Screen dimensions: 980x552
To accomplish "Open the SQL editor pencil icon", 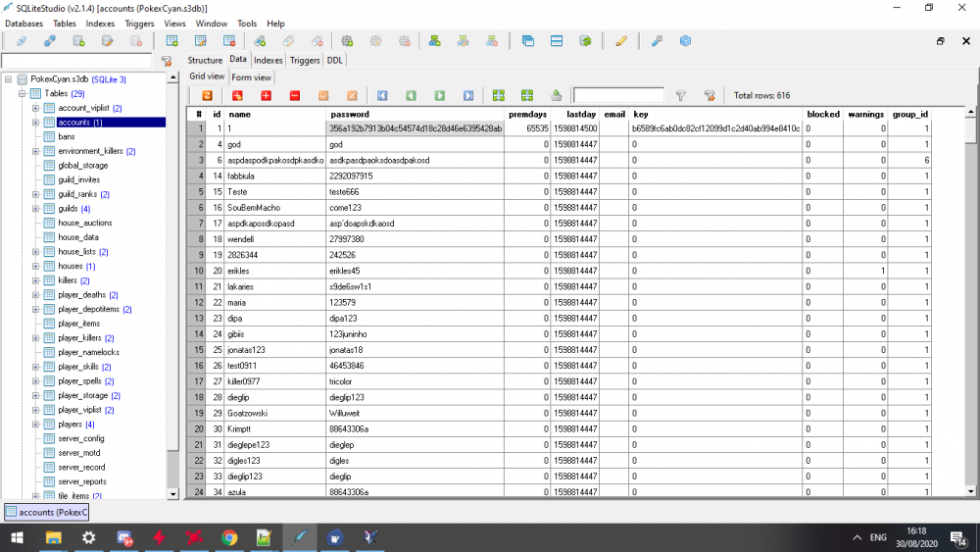I will click(x=620, y=41).
